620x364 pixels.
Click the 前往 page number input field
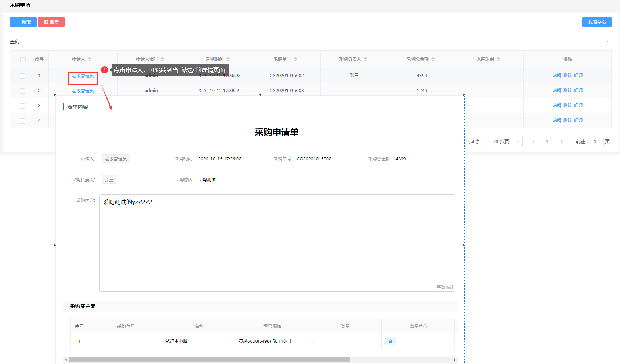tap(595, 142)
